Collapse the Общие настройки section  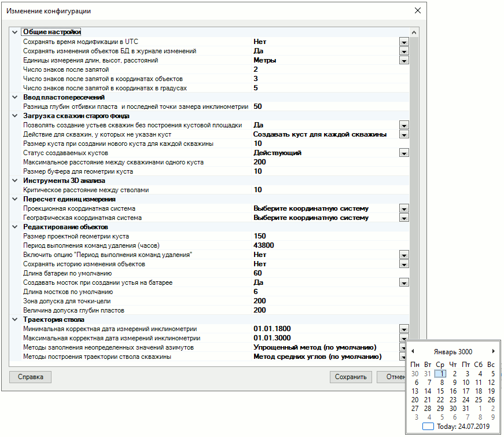coord(15,32)
